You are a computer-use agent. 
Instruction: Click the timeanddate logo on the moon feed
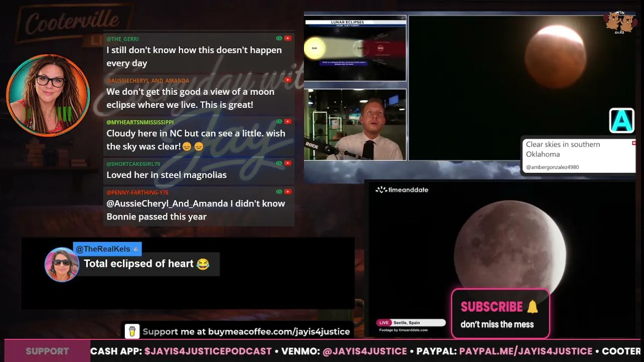point(402,190)
